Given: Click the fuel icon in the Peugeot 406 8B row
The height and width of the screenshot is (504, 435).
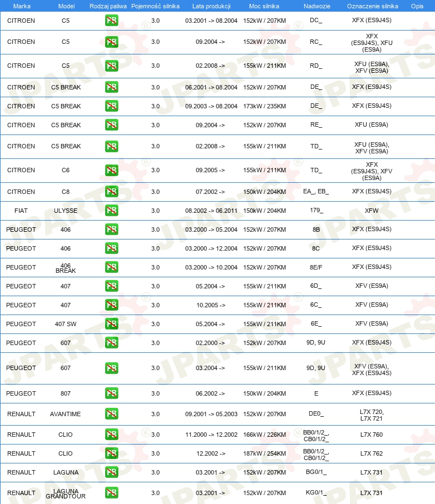Looking at the screenshot, I should point(112,229).
